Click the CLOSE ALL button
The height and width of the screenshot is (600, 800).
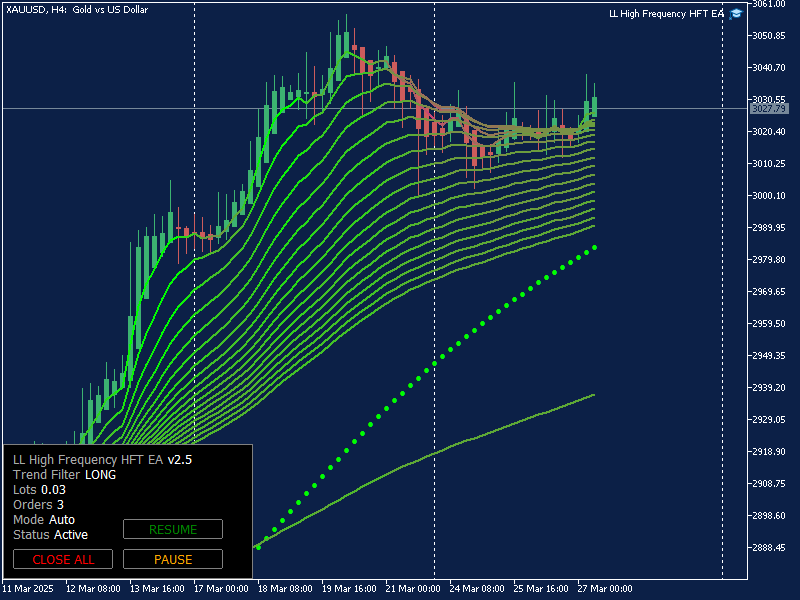[63, 559]
